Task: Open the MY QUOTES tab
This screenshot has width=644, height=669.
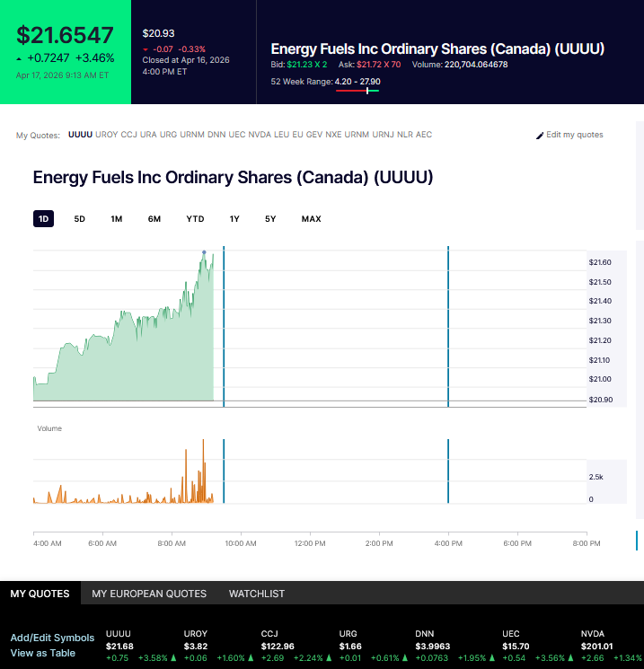Action: (x=40, y=593)
